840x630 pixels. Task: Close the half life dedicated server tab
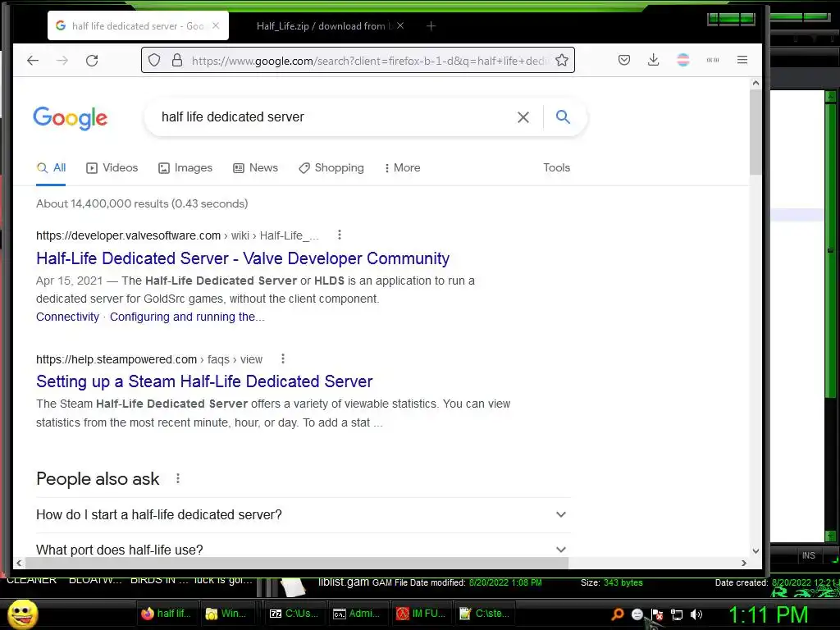(216, 25)
